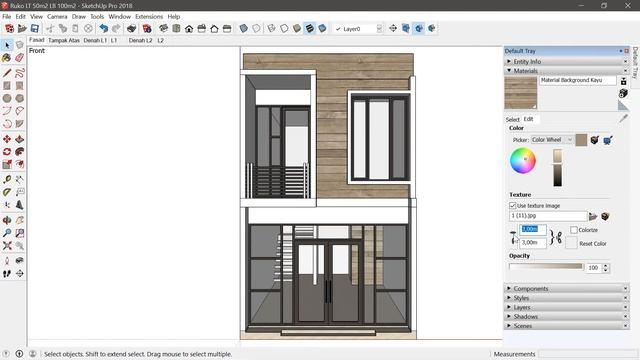
Task: Switch to the Denah L2 scene tab
Action: (x=140, y=40)
